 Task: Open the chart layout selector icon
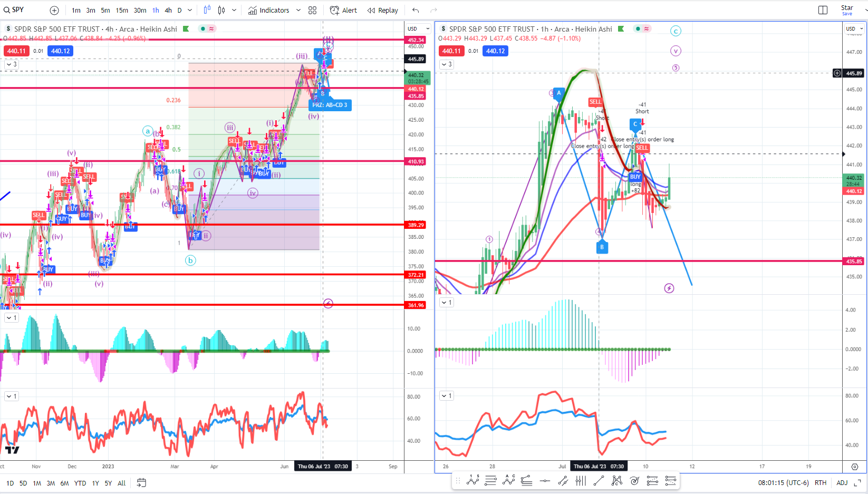(823, 10)
